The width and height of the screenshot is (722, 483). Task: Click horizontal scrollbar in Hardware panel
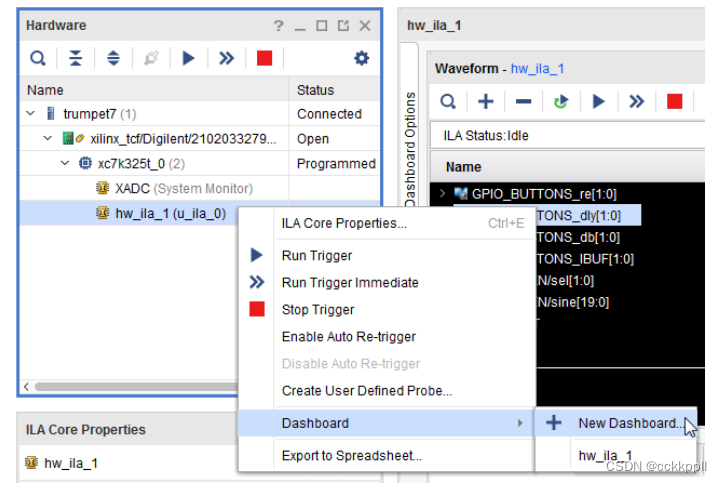(137, 386)
